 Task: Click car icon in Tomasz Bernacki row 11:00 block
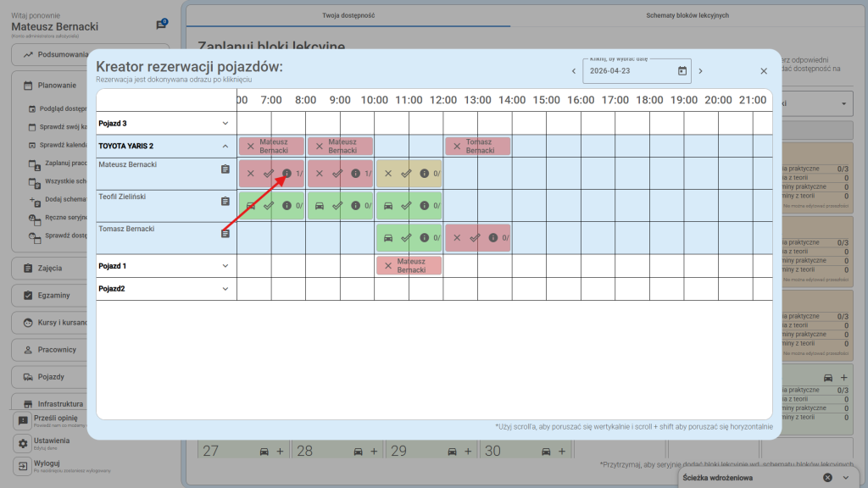click(387, 237)
